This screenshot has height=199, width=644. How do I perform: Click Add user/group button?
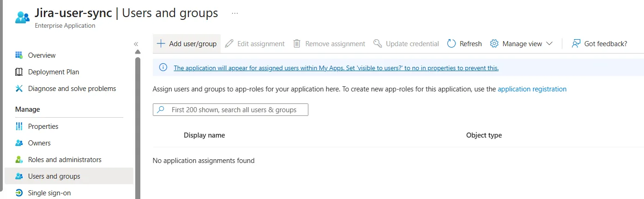[187, 44]
